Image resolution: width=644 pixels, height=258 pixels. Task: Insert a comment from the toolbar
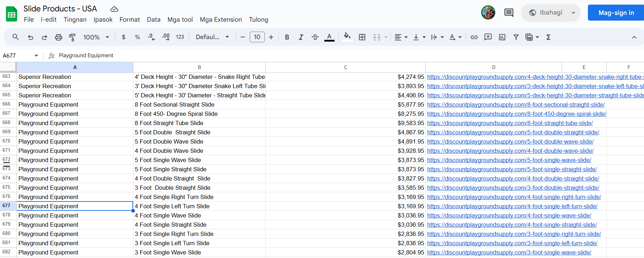[488, 37]
